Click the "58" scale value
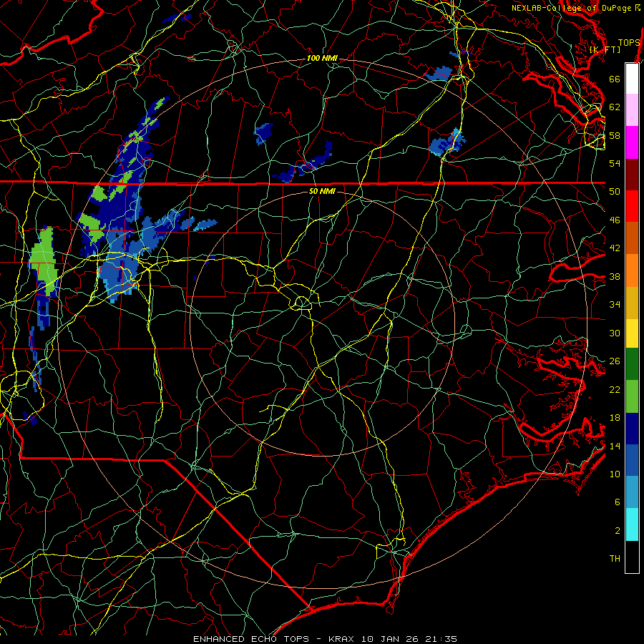The width and height of the screenshot is (644, 644). (615, 135)
